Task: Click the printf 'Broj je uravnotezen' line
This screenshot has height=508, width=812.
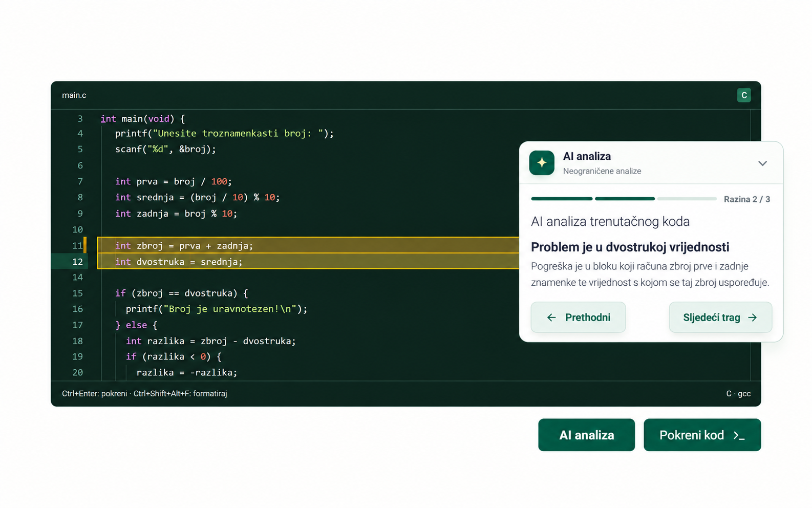Action: (x=217, y=309)
